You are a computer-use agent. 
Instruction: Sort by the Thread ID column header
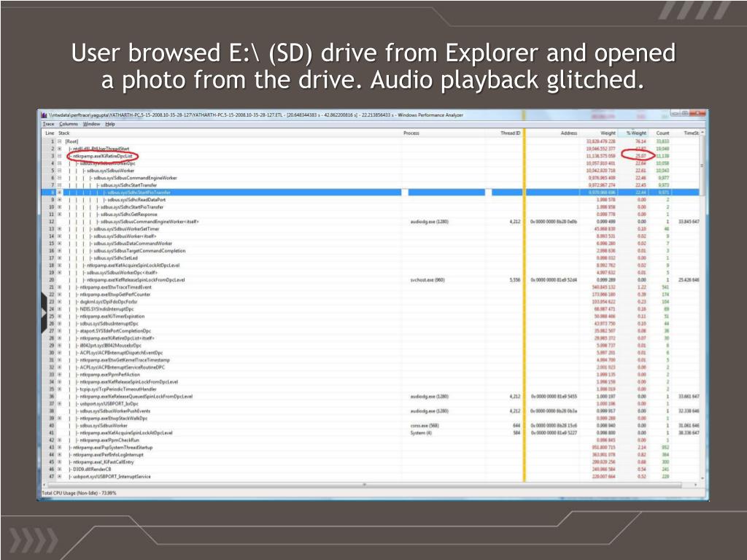click(510, 133)
